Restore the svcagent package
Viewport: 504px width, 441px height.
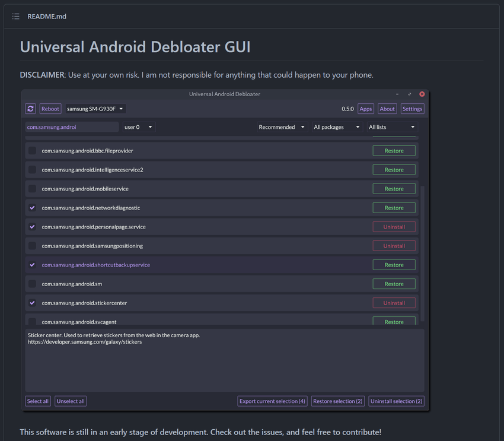[394, 321]
